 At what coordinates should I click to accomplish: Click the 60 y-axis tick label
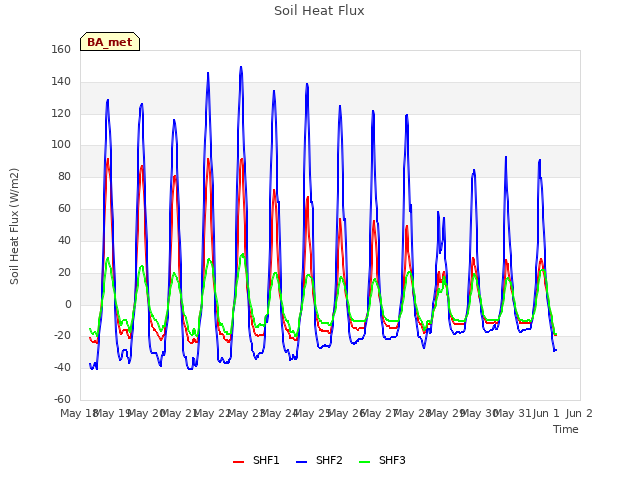pos(64,208)
